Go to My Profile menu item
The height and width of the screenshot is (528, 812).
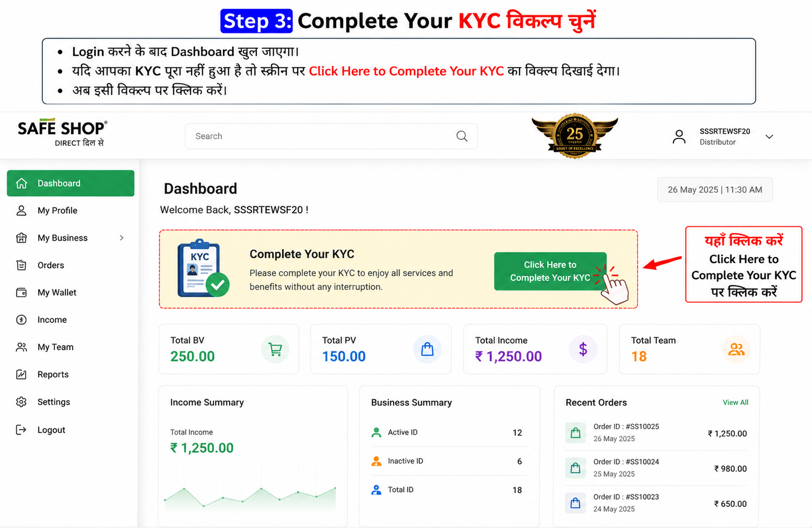point(70,210)
